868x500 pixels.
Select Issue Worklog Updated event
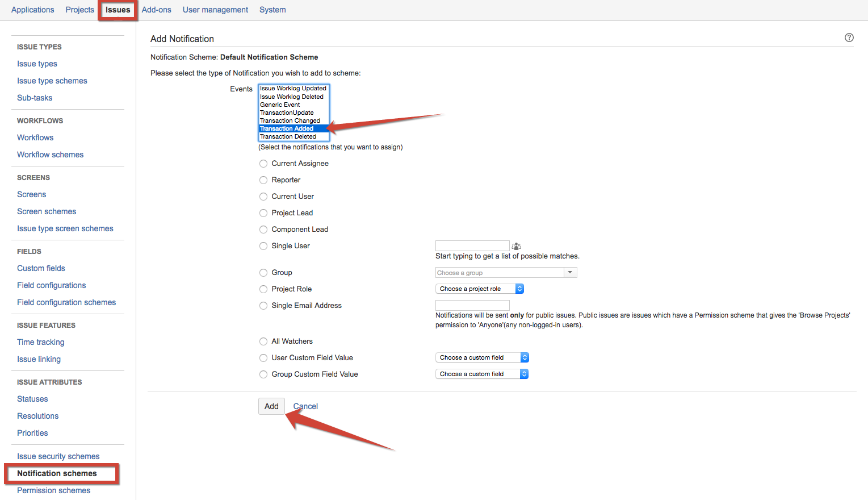293,88
